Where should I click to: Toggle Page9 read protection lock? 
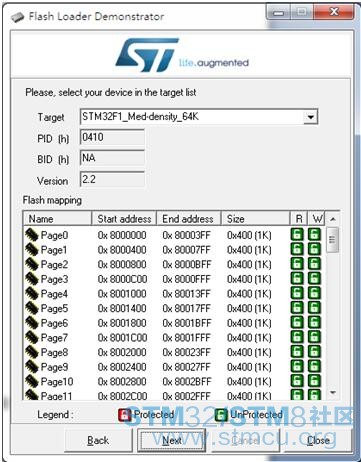[x=297, y=366]
